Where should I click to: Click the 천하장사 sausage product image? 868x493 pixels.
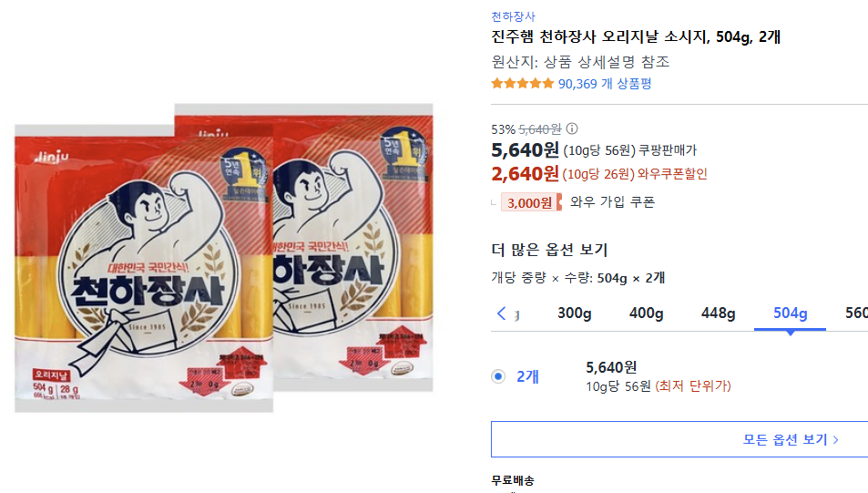pyautogui.click(x=224, y=258)
